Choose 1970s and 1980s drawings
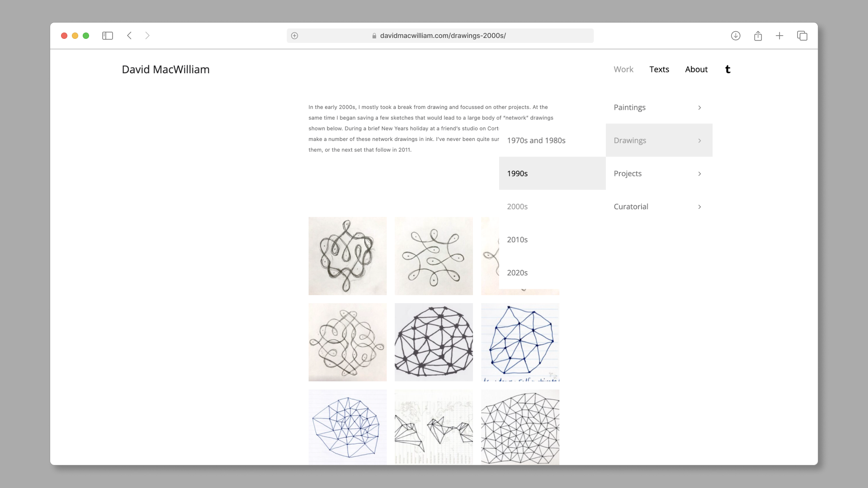The height and width of the screenshot is (488, 868). click(x=536, y=141)
